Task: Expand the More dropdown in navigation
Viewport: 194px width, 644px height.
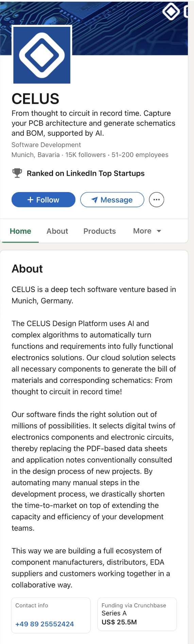Action: 147,231
